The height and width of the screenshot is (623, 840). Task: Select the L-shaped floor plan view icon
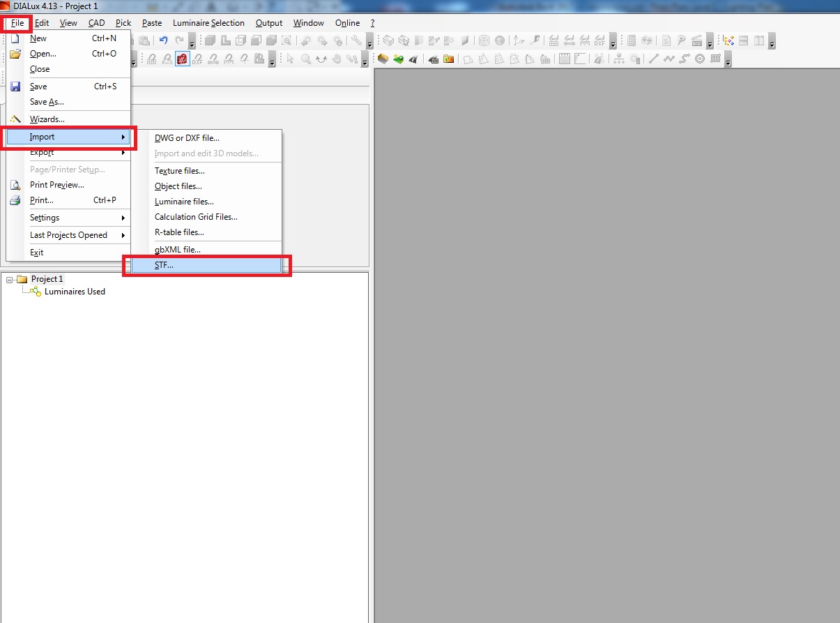coord(225,40)
